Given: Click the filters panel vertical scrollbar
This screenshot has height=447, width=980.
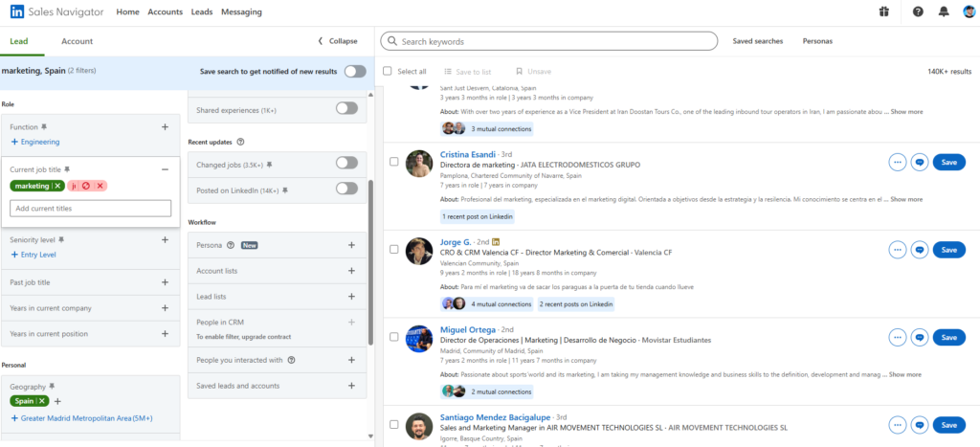Looking at the screenshot, I should (x=370, y=262).
